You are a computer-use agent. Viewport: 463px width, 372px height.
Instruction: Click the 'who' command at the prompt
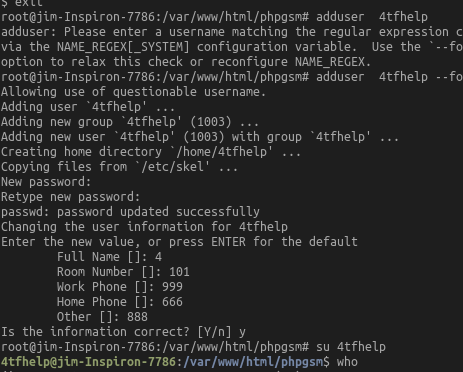(347, 362)
